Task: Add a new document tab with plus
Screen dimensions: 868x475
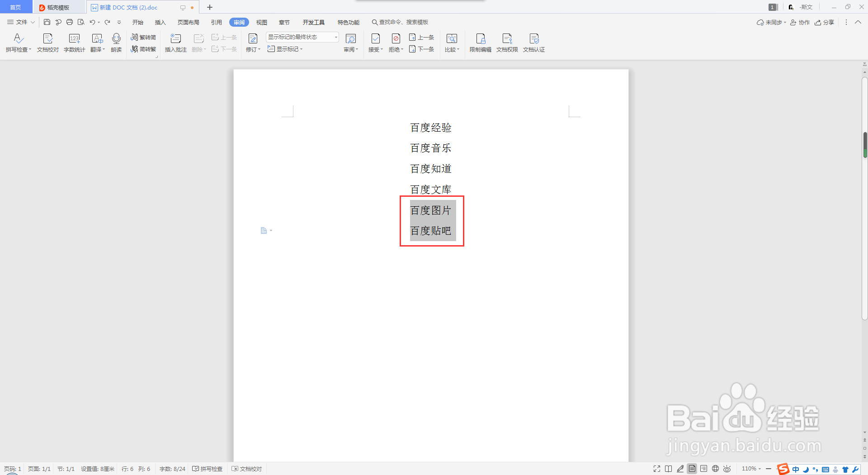Action: coord(210,7)
